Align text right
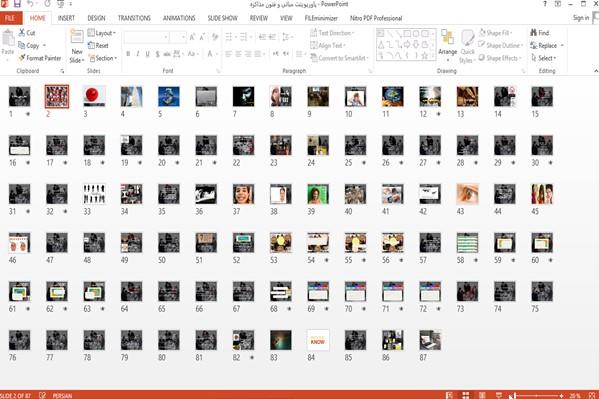The width and height of the screenshot is (599, 399). (248, 54)
